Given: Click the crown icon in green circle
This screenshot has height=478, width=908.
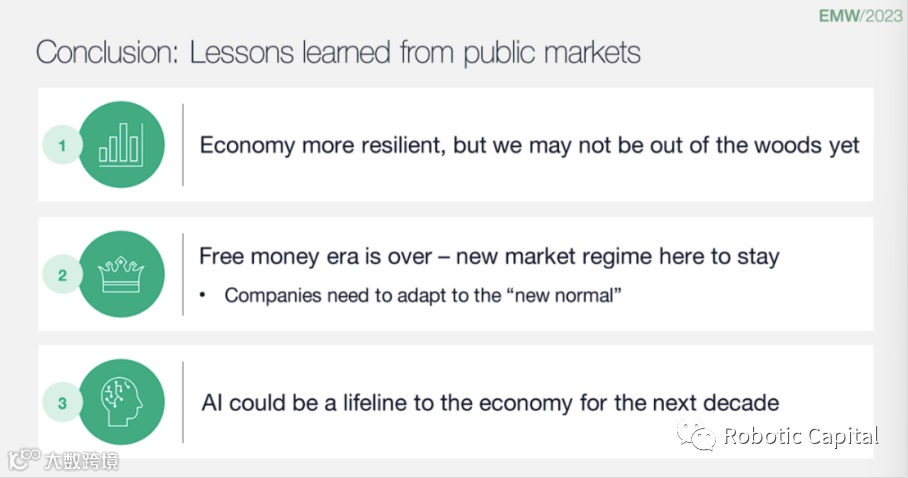Looking at the screenshot, I should [x=120, y=274].
